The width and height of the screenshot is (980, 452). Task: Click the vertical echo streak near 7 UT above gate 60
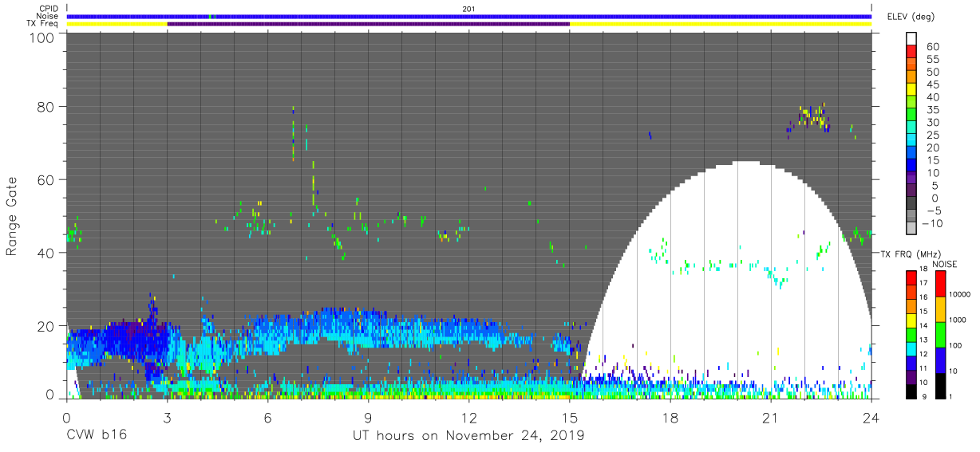[294, 134]
